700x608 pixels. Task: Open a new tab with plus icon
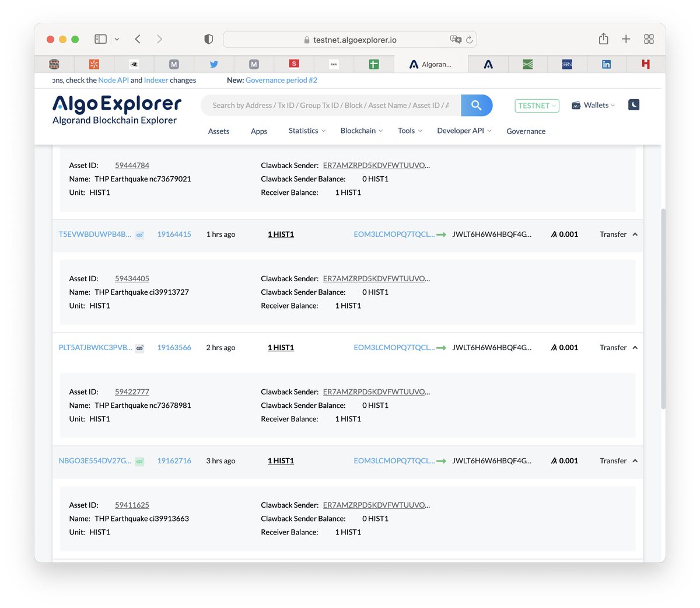click(626, 39)
